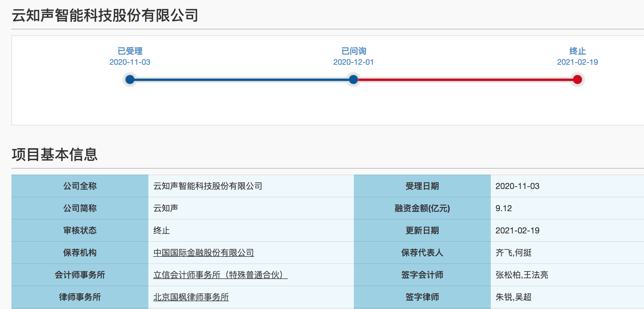Select the 已受理 stage label in timeline

pos(130,51)
